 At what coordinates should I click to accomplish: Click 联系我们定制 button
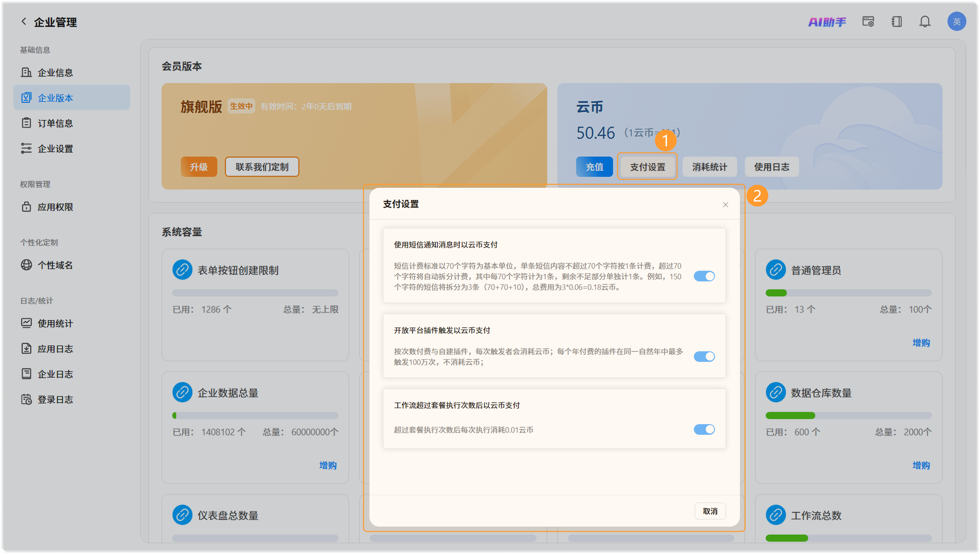pyautogui.click(x=262, y=167)
